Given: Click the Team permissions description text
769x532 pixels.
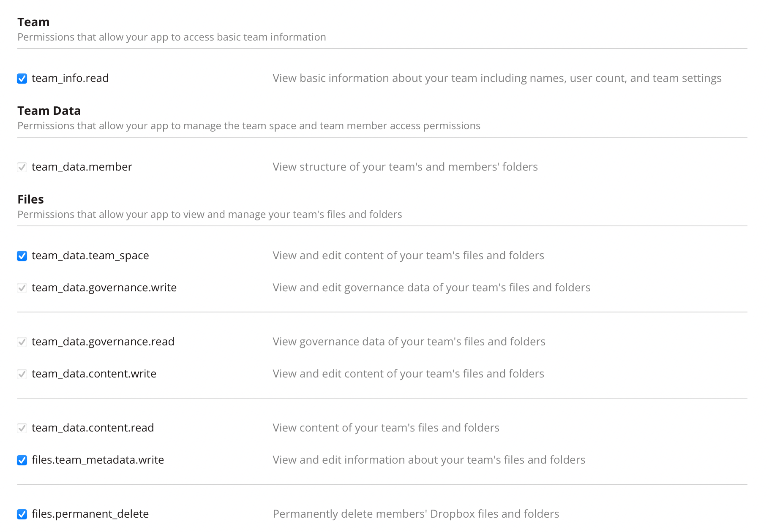Looking at the screenshot, I should point(171,37).
